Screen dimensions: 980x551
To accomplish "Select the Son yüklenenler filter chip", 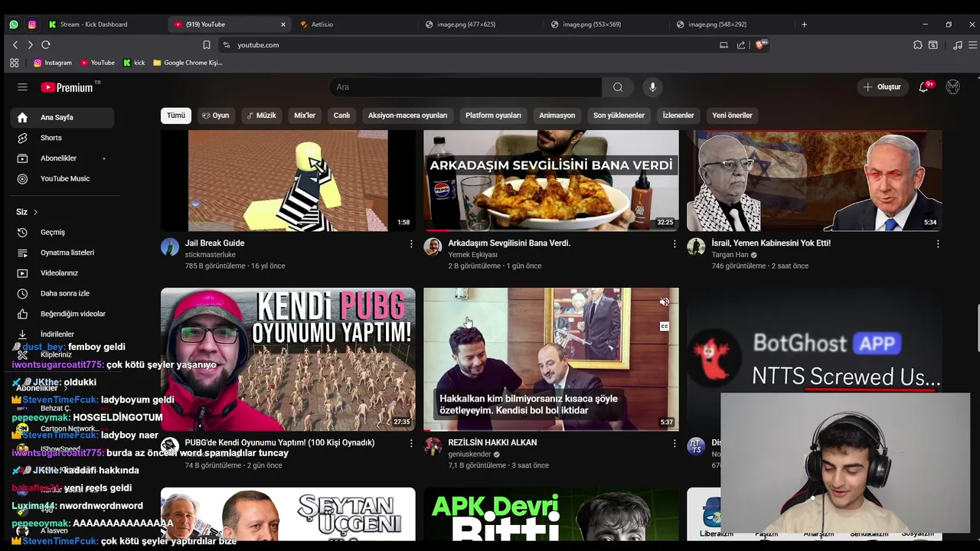I will pos(619,116).
